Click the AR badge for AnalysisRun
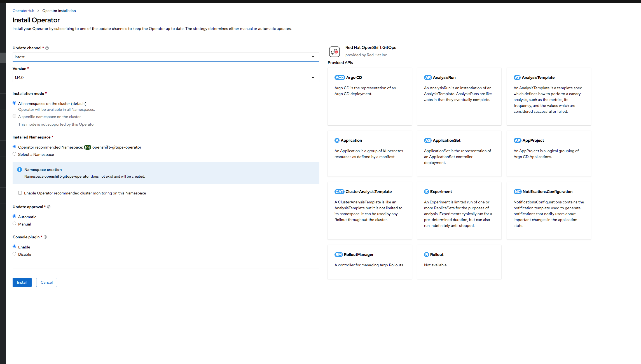Screen dimensions: 641x364 [428, 78]
